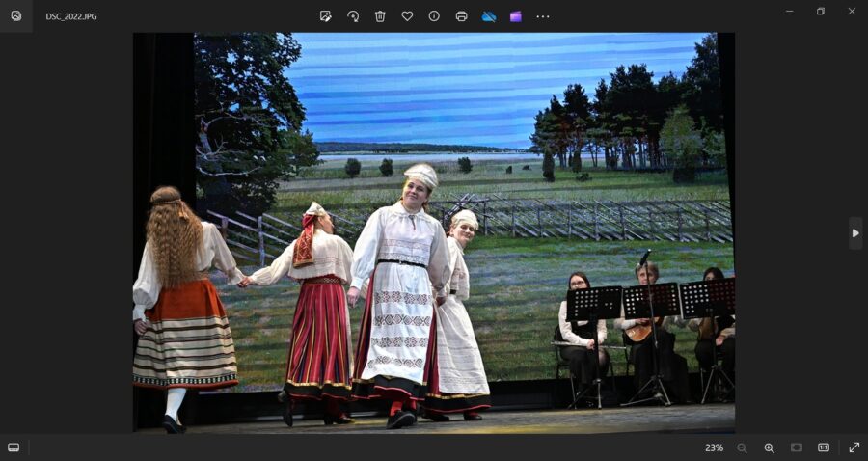868x461 pixels.
Task: Delete the photo with the trash icon
Action: (380, 16)
